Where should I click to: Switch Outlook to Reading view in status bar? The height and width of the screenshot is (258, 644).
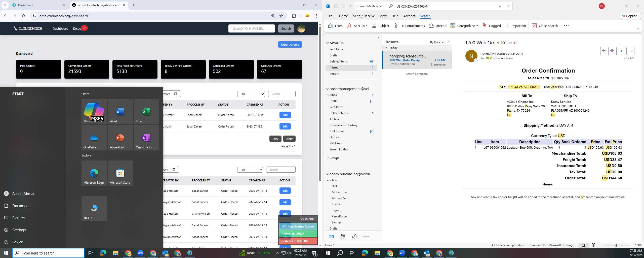(593, 245)
